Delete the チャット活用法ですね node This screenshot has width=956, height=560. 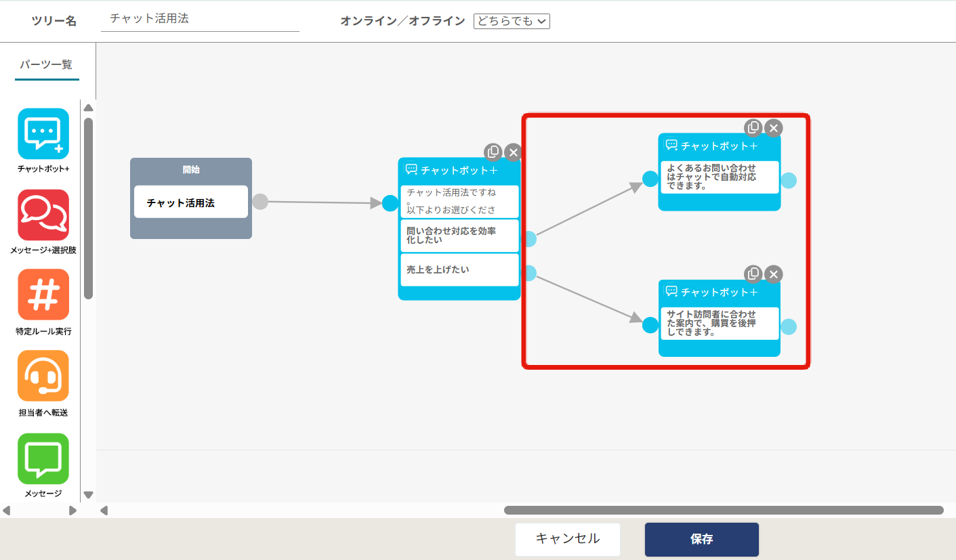click(513, 152)
